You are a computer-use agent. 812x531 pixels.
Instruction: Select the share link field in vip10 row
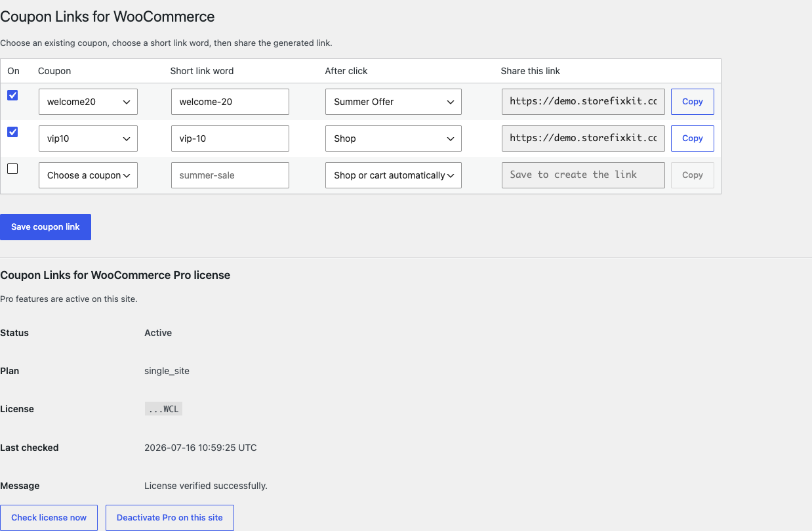tap(583, 138)
